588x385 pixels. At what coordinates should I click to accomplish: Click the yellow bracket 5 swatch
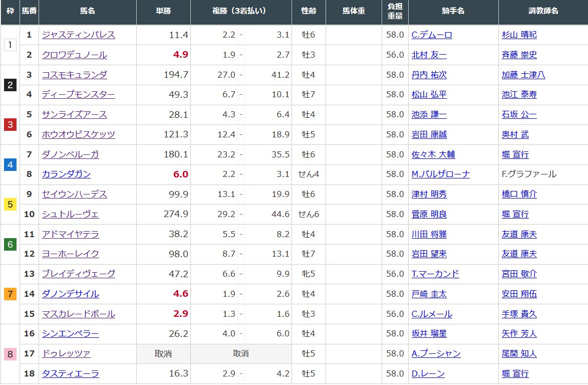point(10,204)
